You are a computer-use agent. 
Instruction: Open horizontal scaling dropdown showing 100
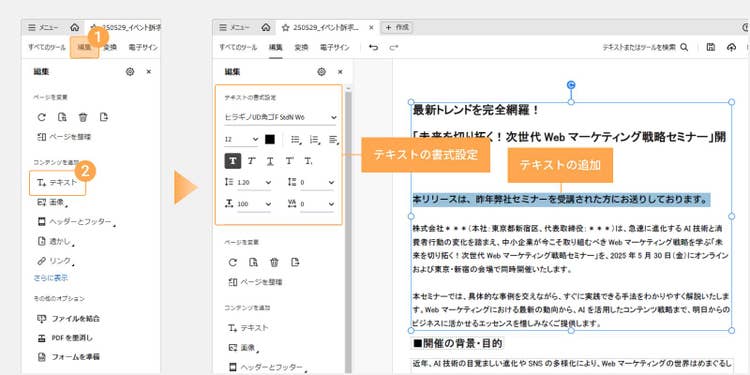248,204
